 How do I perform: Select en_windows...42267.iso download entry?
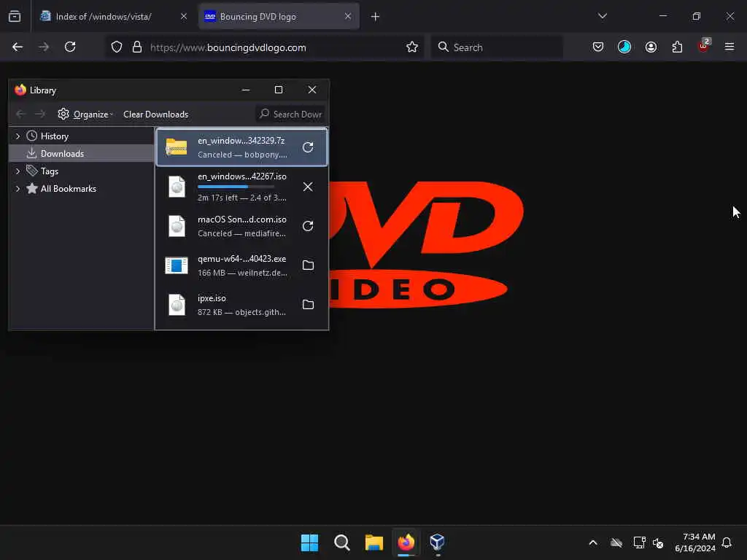point(241,187)
